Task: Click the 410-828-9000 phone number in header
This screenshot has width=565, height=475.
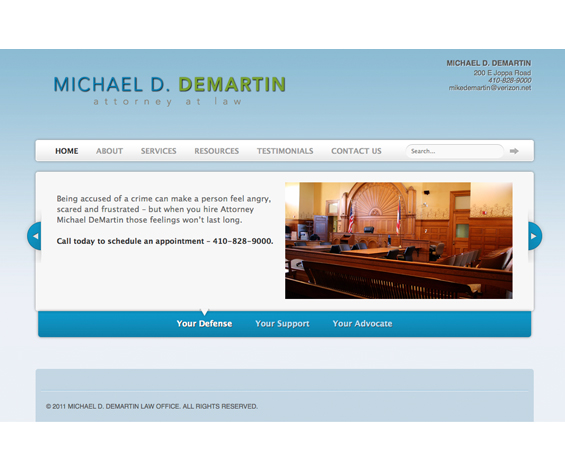Action: tap(510, 80)
